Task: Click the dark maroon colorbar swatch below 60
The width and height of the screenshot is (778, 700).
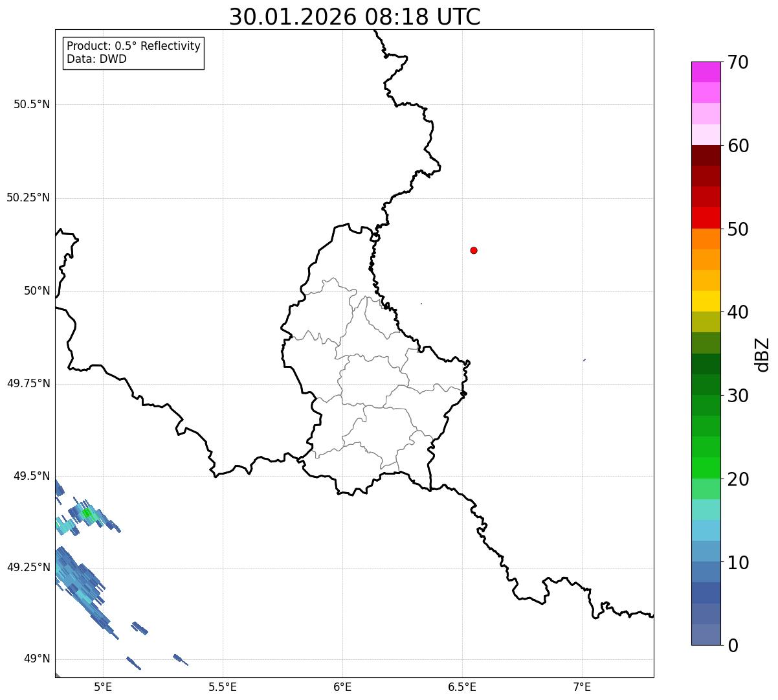Action: point(706,155)
